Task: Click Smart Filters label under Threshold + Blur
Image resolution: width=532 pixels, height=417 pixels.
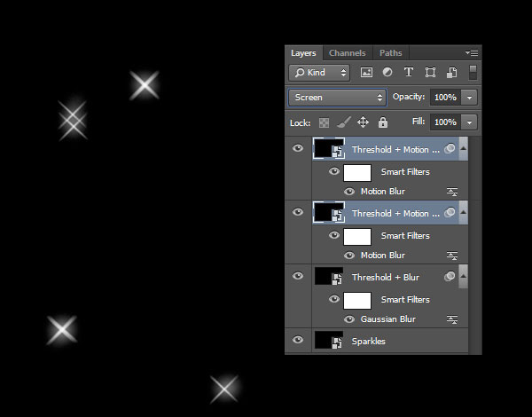Action: coord(405,300)
